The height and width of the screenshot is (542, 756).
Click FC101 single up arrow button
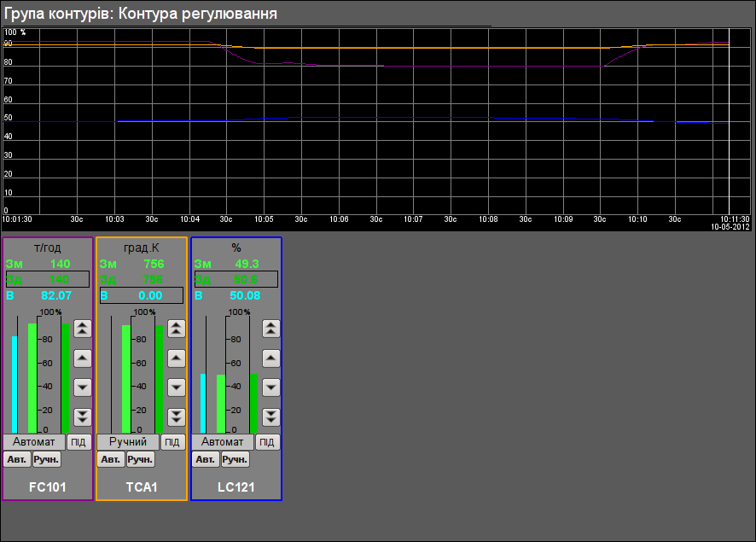coord(83,358)
